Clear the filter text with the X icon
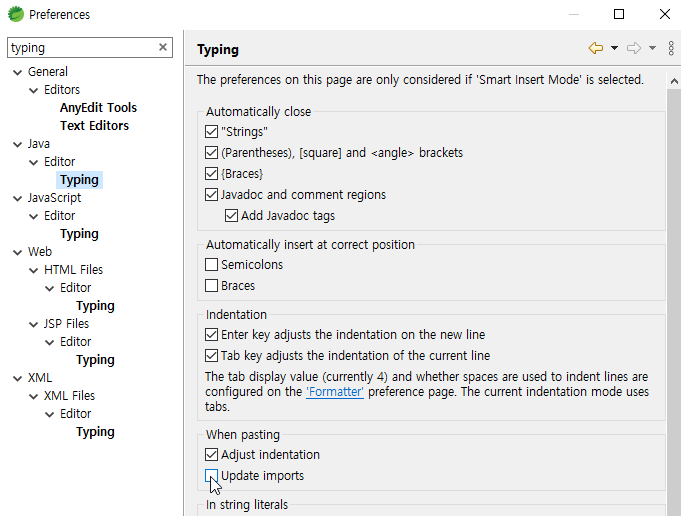The image size is (681, 516). point(163,47)
